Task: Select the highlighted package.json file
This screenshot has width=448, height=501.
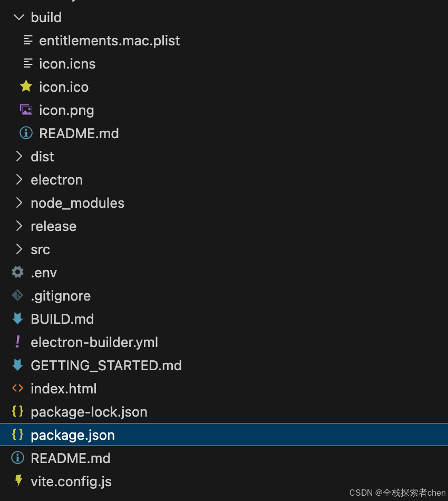Action: point(72,435)
